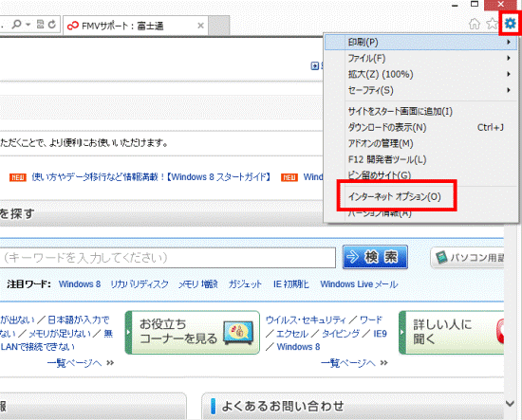Click the keyword search input field
This screenshot has height=420, width=522.
[167, 257]
